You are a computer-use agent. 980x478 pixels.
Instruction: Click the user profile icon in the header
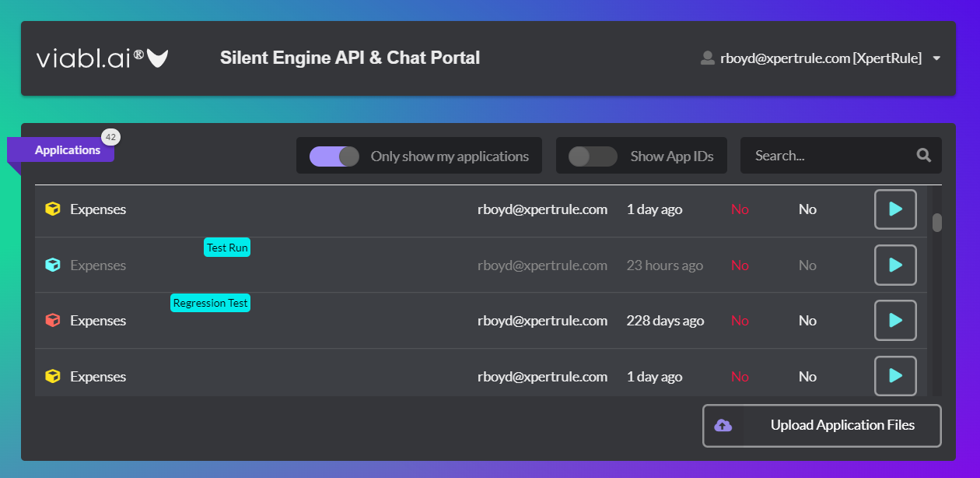707,58
